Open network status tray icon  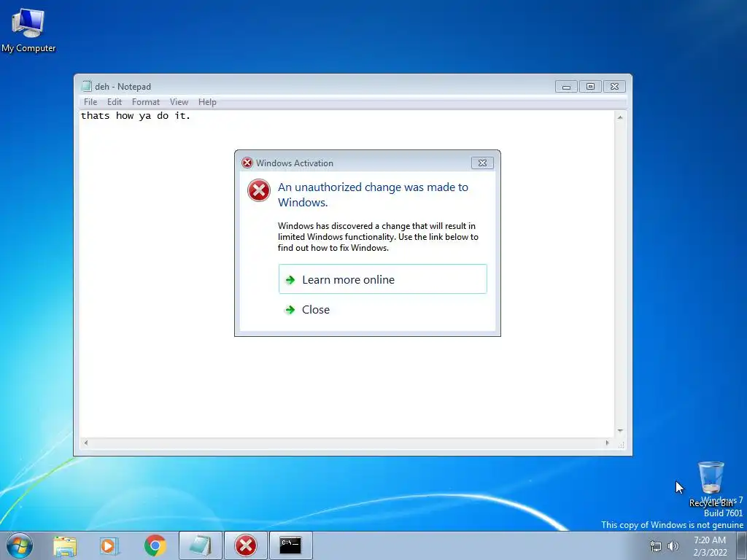pos(656,546)
